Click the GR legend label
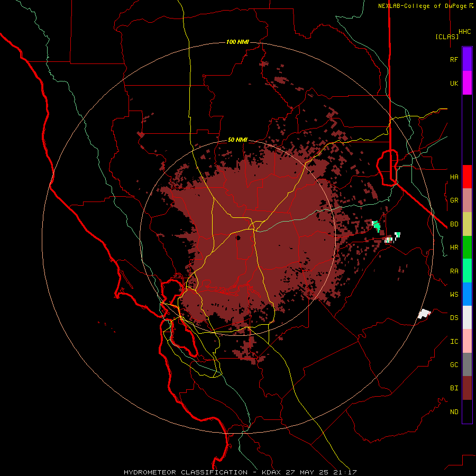This screenshot has width=476, height=476. (454, 200)
